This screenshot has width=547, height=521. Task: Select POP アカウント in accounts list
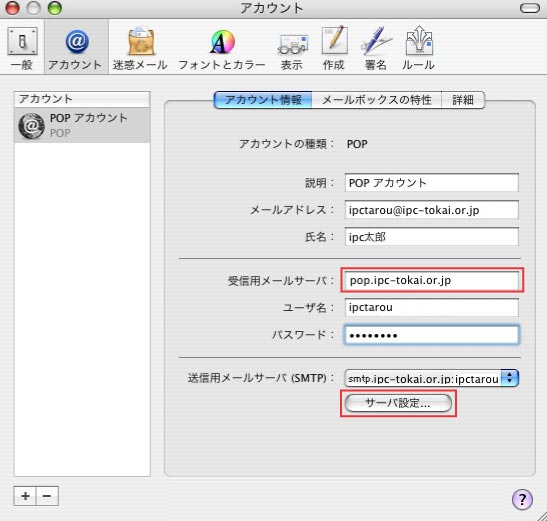[82, 125]
